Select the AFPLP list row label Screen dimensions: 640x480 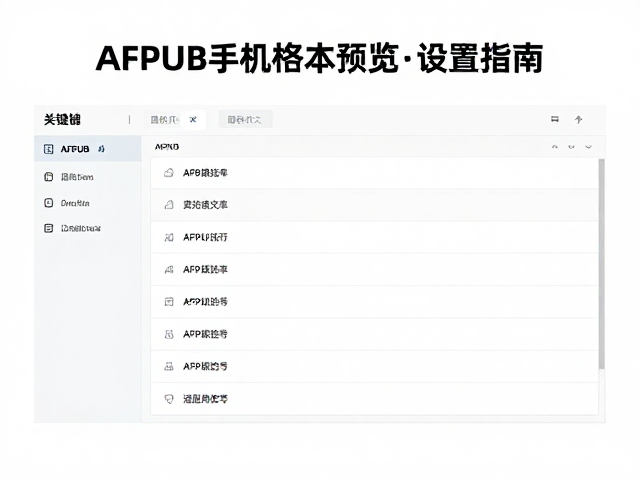coord(205,237)
